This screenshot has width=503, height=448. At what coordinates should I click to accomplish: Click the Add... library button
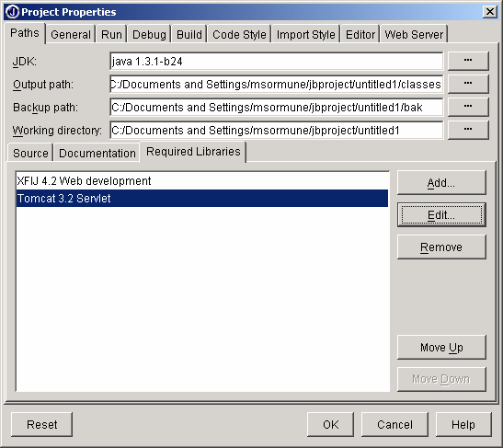[441, 182]
